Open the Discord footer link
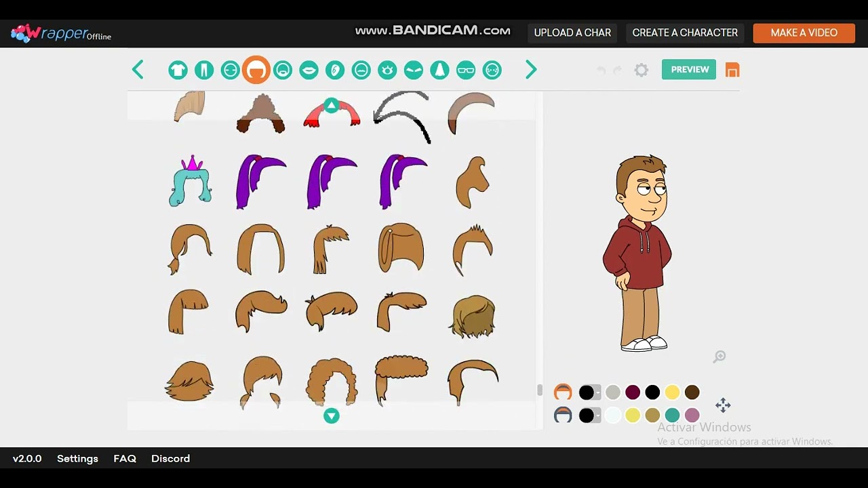The width and height of the screenshot is (868, 488). click(170, 459)
